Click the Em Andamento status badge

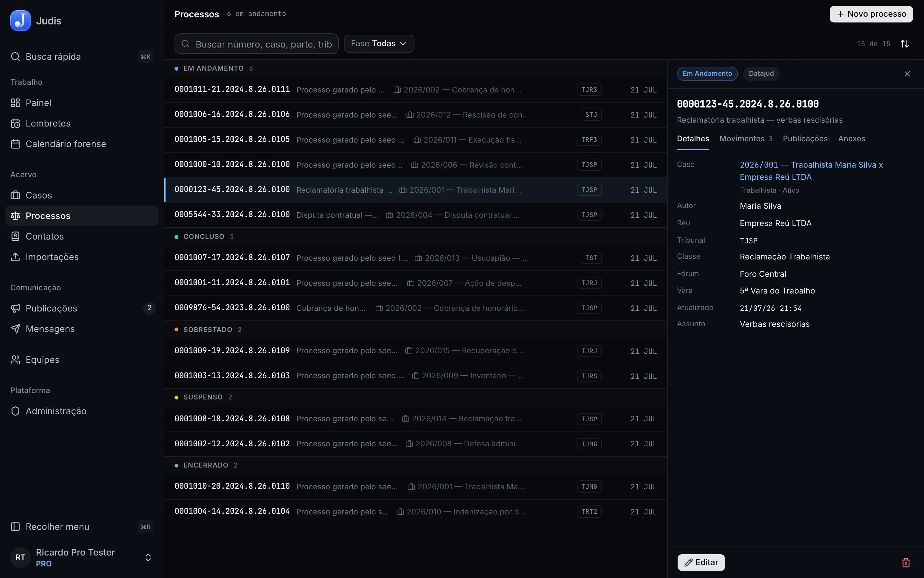[707, 74]
